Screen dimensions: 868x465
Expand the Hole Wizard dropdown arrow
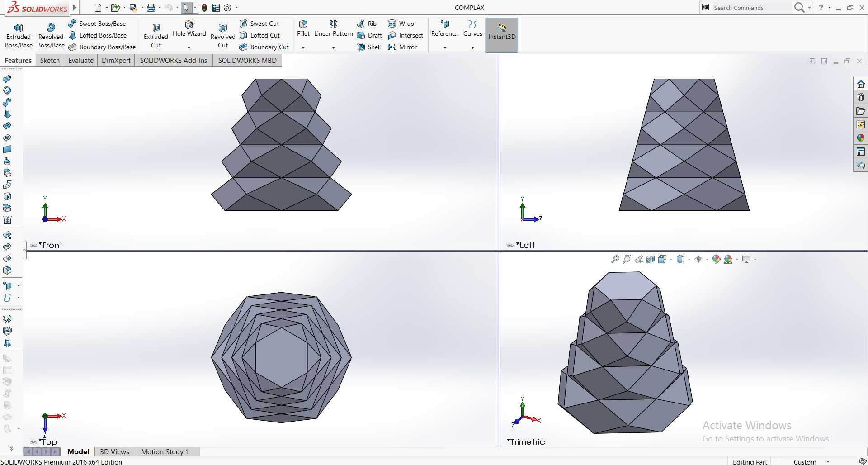point(189,48)
